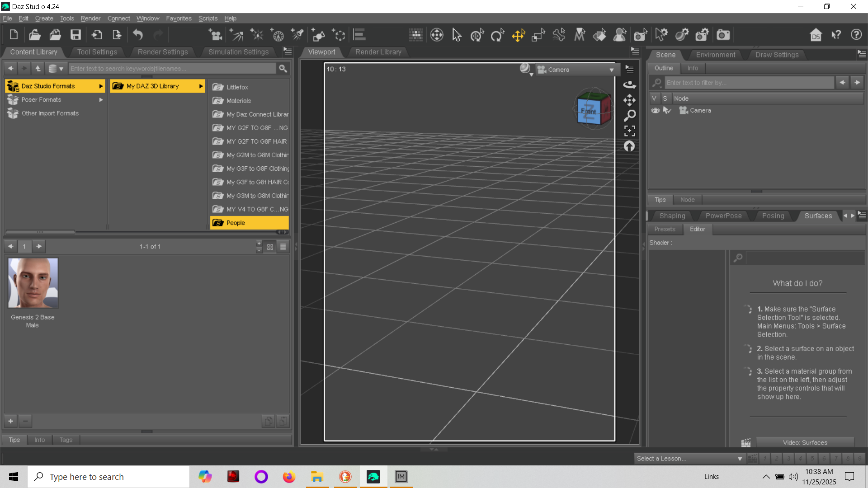Click the Create New Camera icon

pos(215,35)
